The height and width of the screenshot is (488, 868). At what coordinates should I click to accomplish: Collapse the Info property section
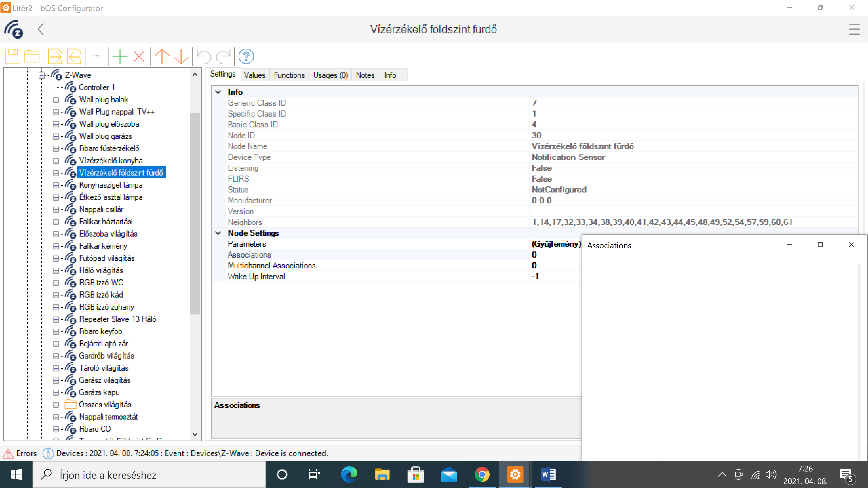point(218,92)
